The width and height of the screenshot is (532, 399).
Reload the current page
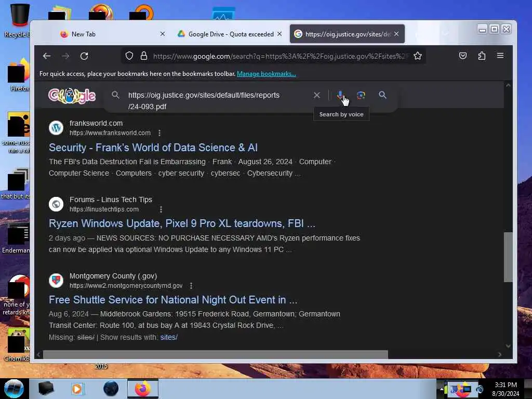click(x=84, y=56)
